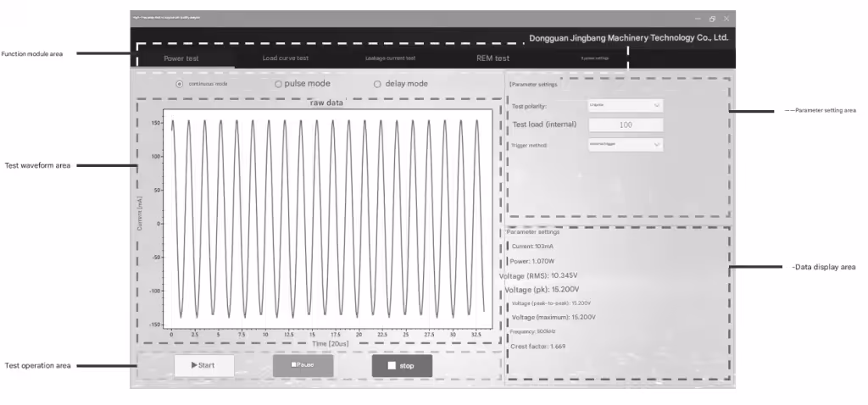The width and height of the screenshot is (868, 405).
Task: Click the Time [20us] axis label
Action: tap(331, 344)
